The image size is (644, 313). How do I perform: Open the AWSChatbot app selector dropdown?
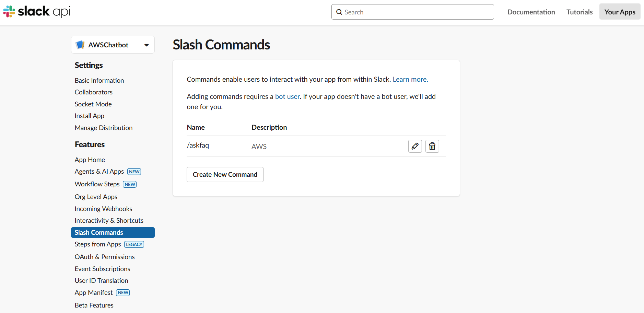[113, 45]
